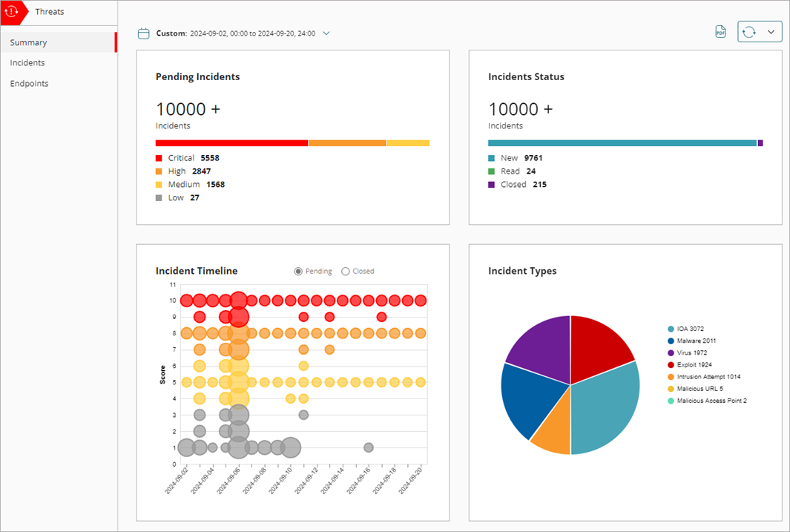Click the calendar icon beside the date range

click(x=142, y=33)
